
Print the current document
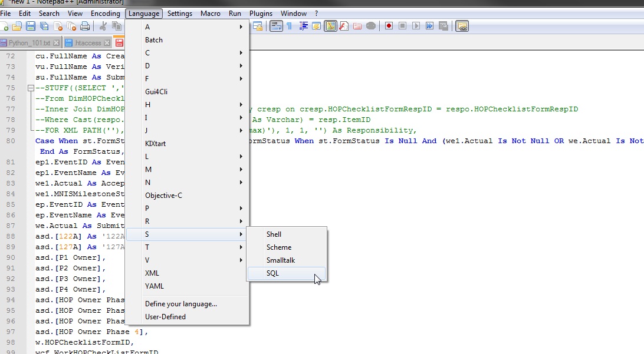coord(84,26)
